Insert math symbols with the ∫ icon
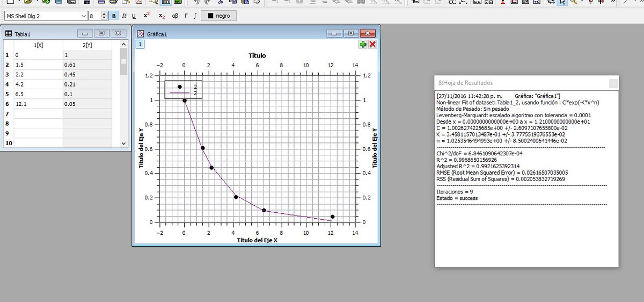Screen dimensions: 644x302 click(194, 16)
